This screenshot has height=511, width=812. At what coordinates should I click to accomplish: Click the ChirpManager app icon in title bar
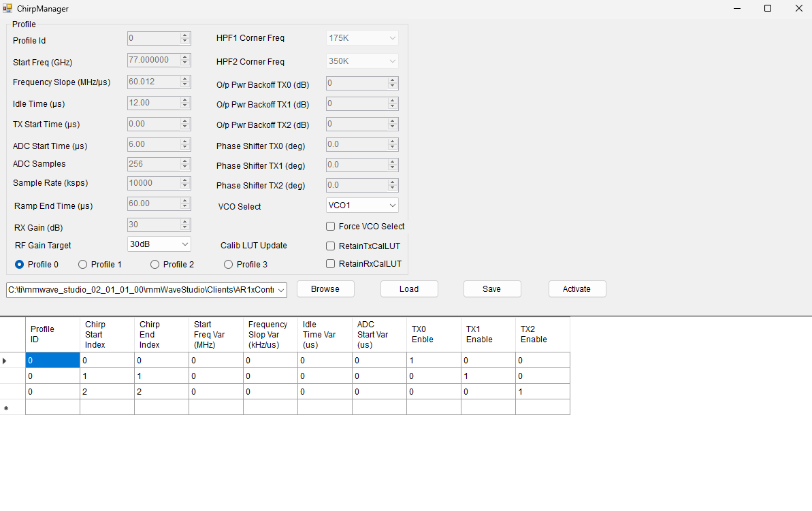pyautogui.click(x=7, y=8)
